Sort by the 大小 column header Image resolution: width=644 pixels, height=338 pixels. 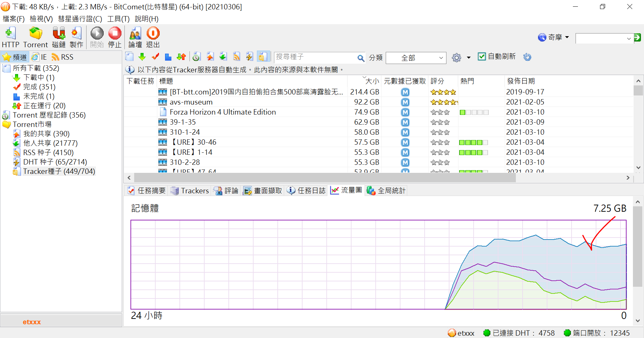[x=364, y=81]
